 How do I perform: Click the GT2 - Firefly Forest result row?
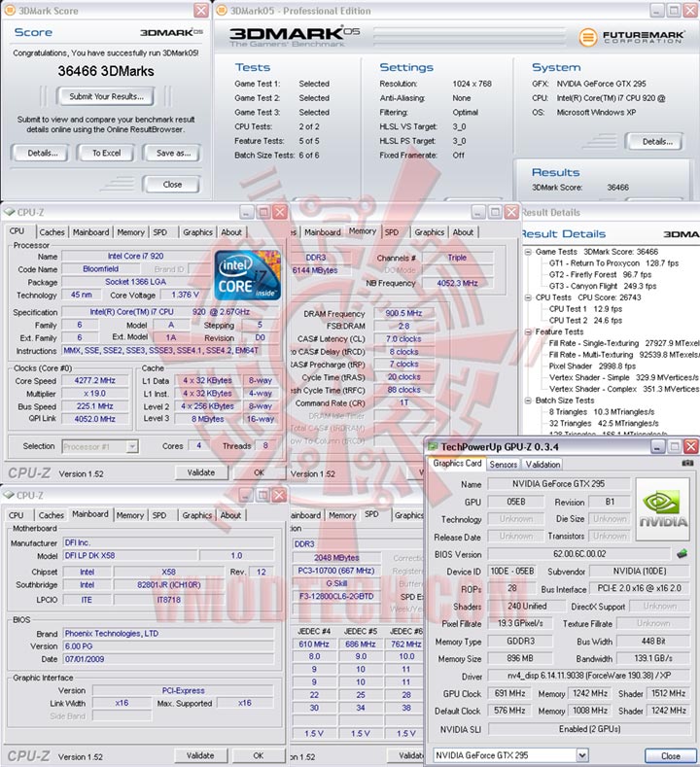click(x=600, y=274)
